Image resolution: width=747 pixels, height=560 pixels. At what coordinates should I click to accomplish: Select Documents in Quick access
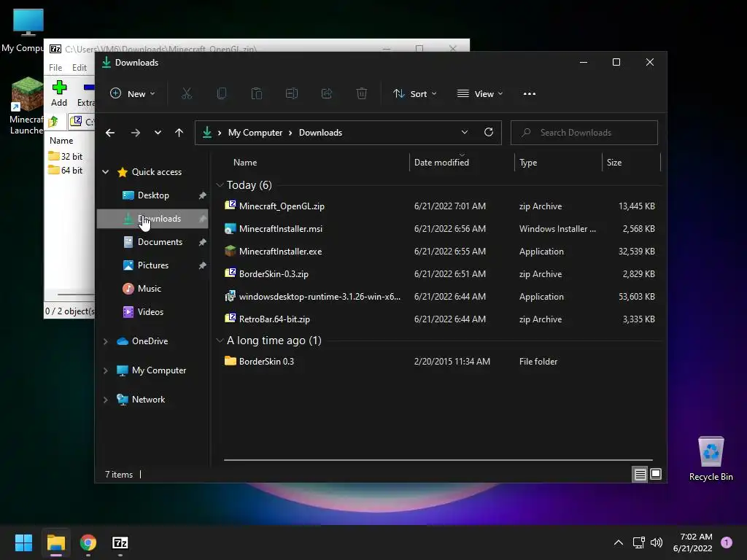pos(153,242)
